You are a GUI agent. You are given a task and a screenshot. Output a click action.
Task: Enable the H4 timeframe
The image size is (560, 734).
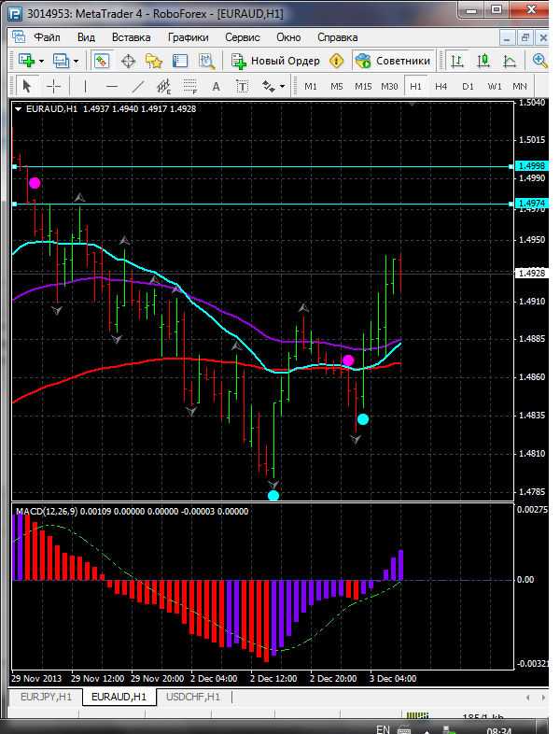tap(441, 87)
